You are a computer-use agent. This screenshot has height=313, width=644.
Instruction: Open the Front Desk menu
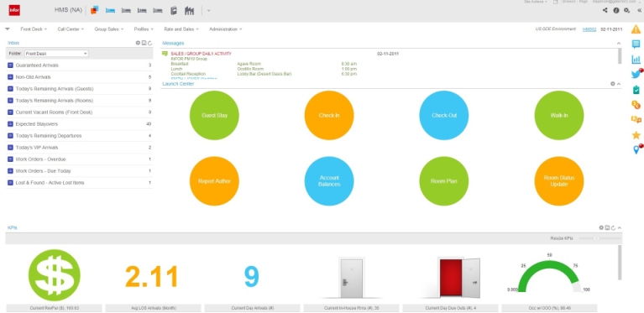point(34,29)
